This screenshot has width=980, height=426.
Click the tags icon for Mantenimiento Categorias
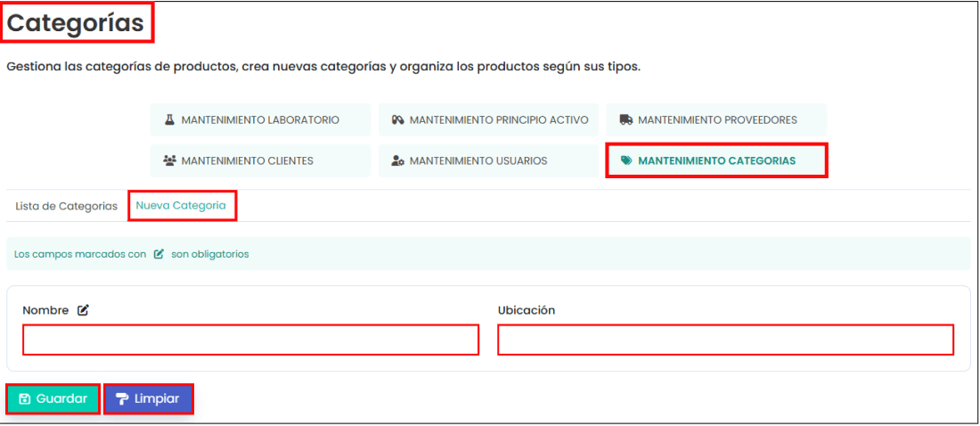click(x=626, y=161)
